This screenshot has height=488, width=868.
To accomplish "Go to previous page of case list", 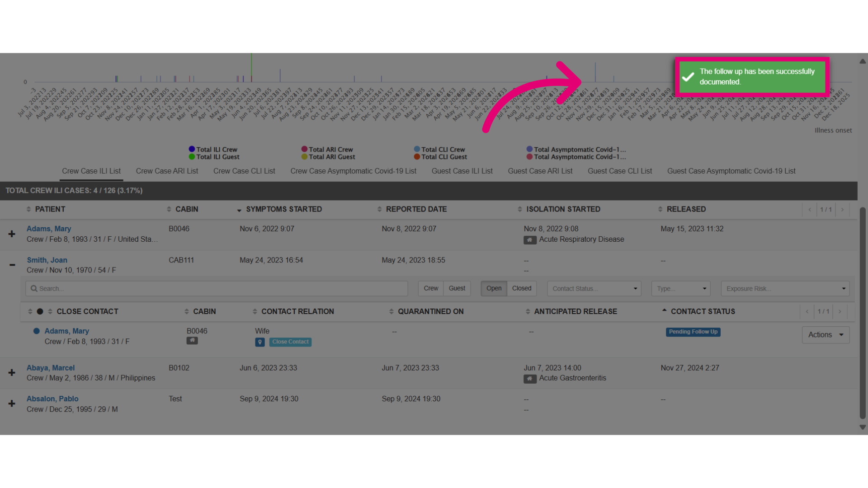I will (x=810, y=210).
